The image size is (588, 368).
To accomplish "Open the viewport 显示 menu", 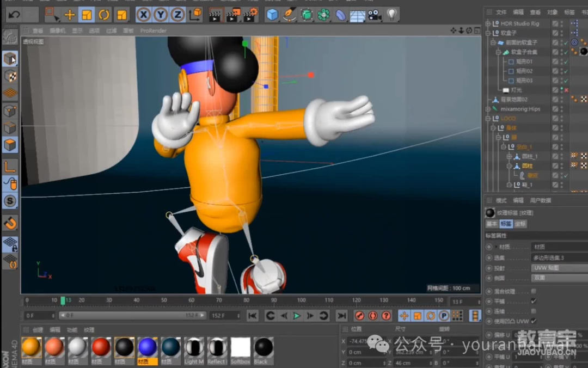I will pyautogui.click(x=77, y=31).
